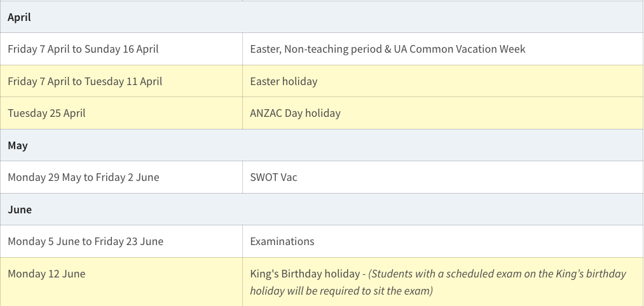Click 'Friday 2 June' end date text
This screenshot has height=306, width=644.
coord(127,177)
